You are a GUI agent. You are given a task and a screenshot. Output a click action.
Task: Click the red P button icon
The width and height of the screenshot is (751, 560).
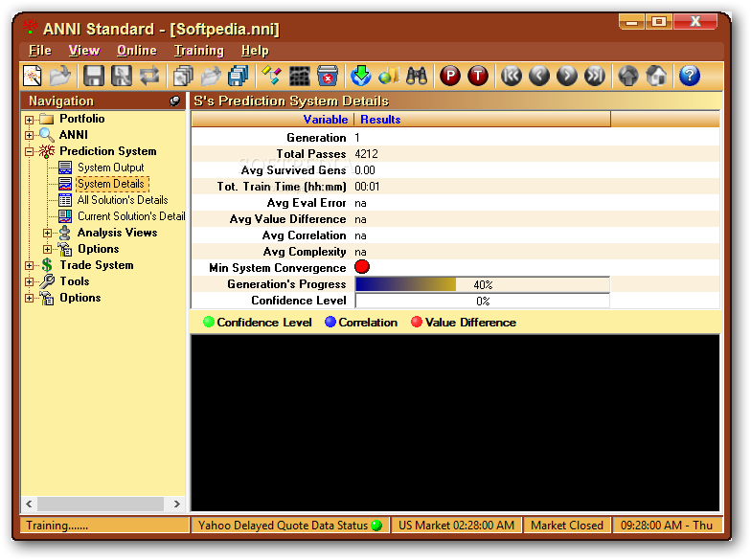point(450,76)
